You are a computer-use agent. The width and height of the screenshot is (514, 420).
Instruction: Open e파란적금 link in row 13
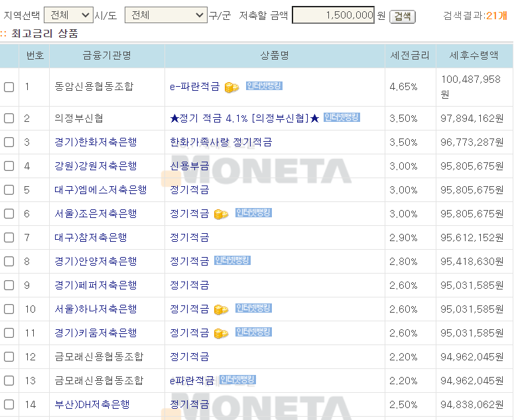[x=192, y=381]
